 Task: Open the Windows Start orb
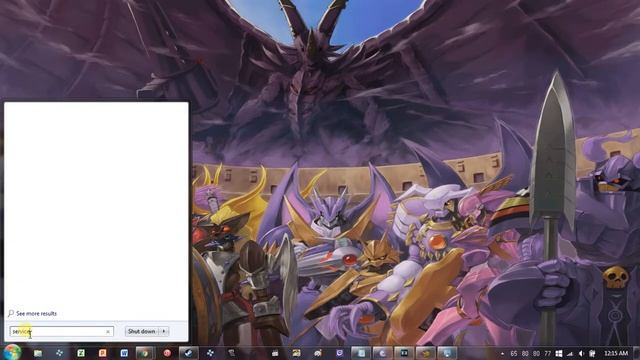tap(12, 352)
